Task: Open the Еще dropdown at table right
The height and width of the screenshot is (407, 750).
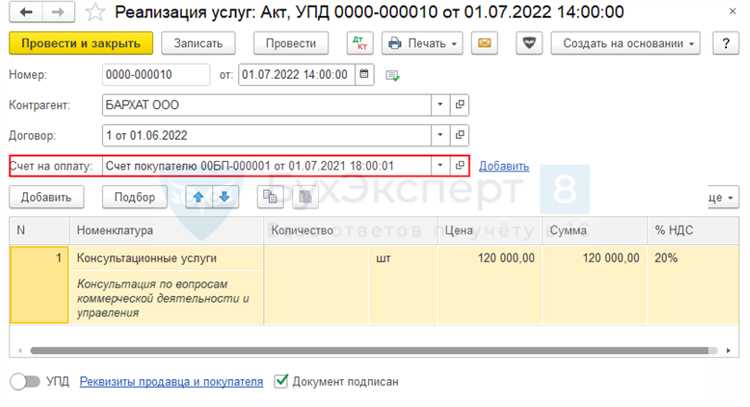Action: (723, 198)
